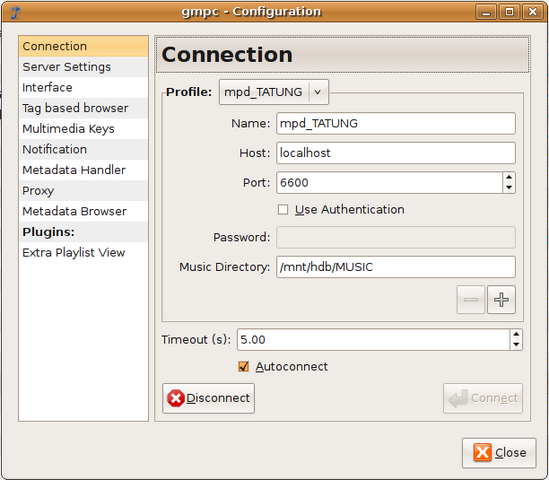Increase the Port value with up arrow
Screen dimensions: 549x480
(509, 178)
